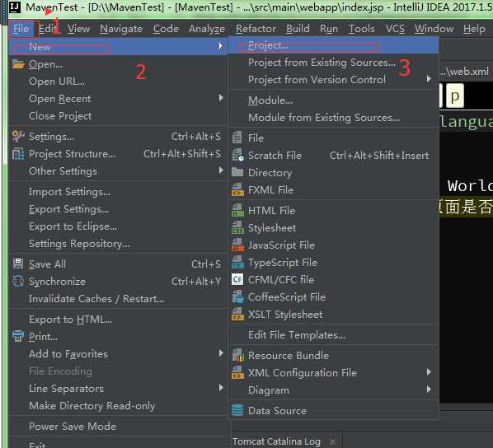This screenshot has height=448, width=493.
Task: Click the File document icon in New submenu
Action: click(x=237, y=138)
